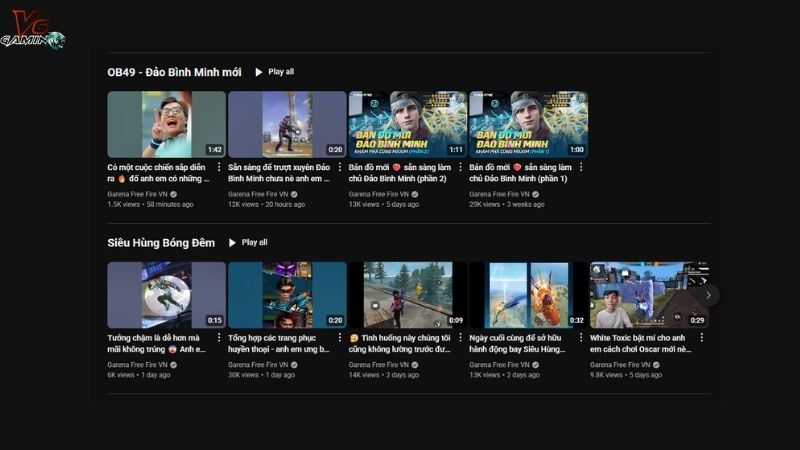Open the more options menu for 'White Toxic bật mí'

tap(702, 337)
